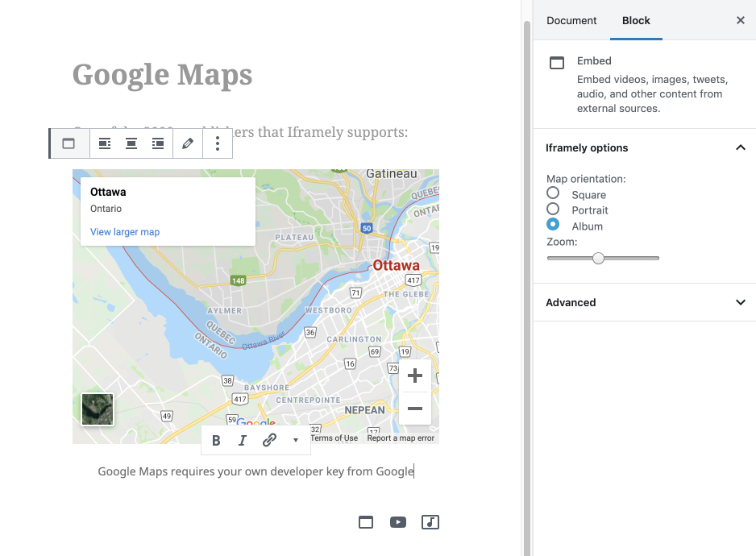Align the embed block left

(x=104, y=143)
